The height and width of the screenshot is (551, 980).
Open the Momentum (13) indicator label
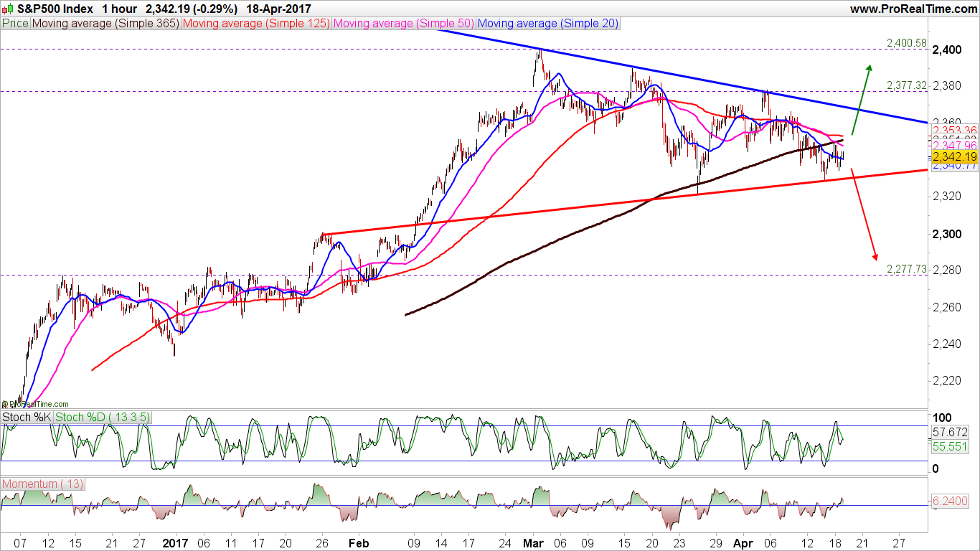pyautogui.click(x=42, y=484)
